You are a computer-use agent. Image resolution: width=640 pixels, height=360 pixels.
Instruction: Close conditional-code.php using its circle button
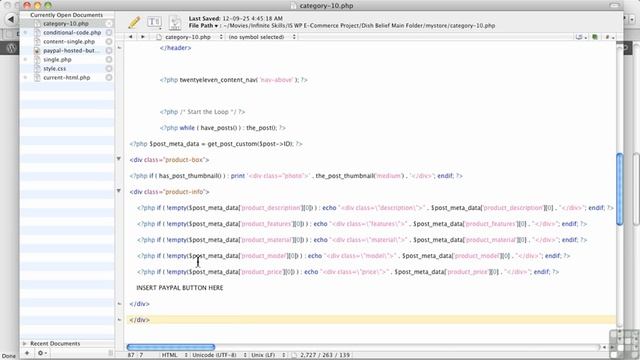109,33
